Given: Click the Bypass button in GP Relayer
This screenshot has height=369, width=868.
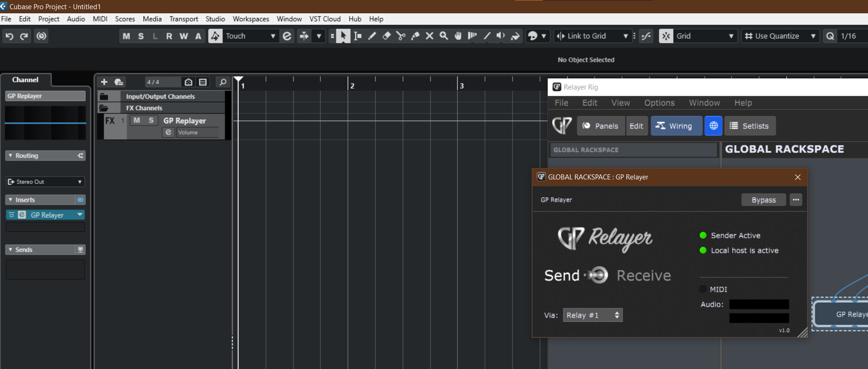Looking at the screenshot, I should pyautogui.click(x=763, y=200).
